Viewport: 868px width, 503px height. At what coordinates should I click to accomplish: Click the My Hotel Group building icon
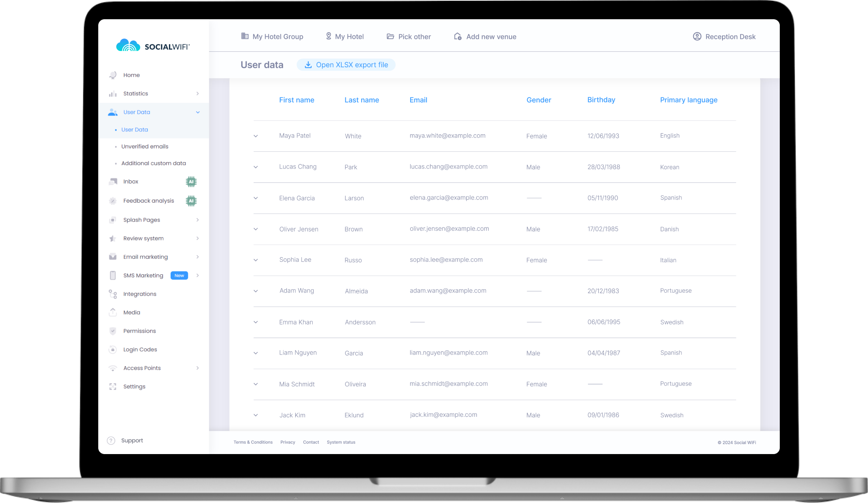245,36
